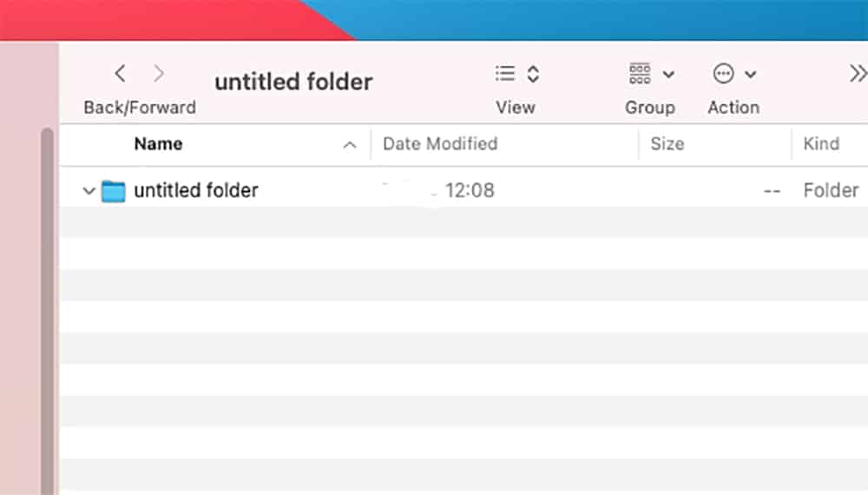Image resolution: width=868 pixels, height=495 pixels.
Task: Click the Forward arrow in toolbar
Action: click(159, 74)
